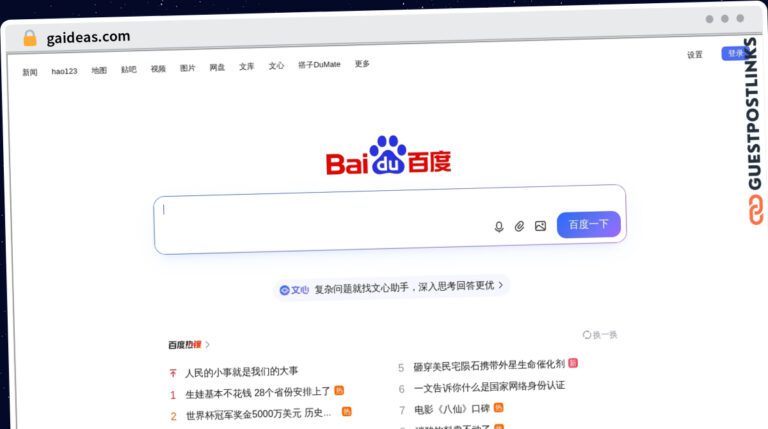Open the 地图 map link
768x429 pixels.
[99, 71]
